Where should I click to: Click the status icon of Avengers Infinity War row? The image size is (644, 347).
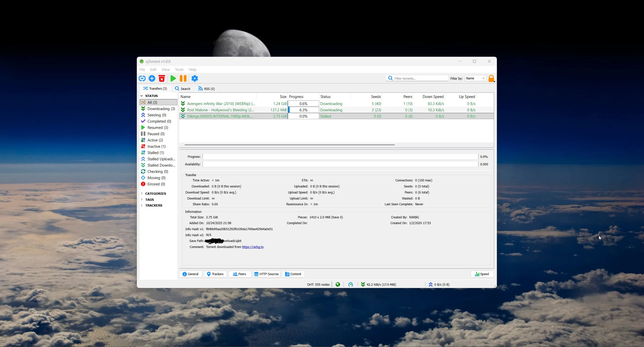[183, 104]
